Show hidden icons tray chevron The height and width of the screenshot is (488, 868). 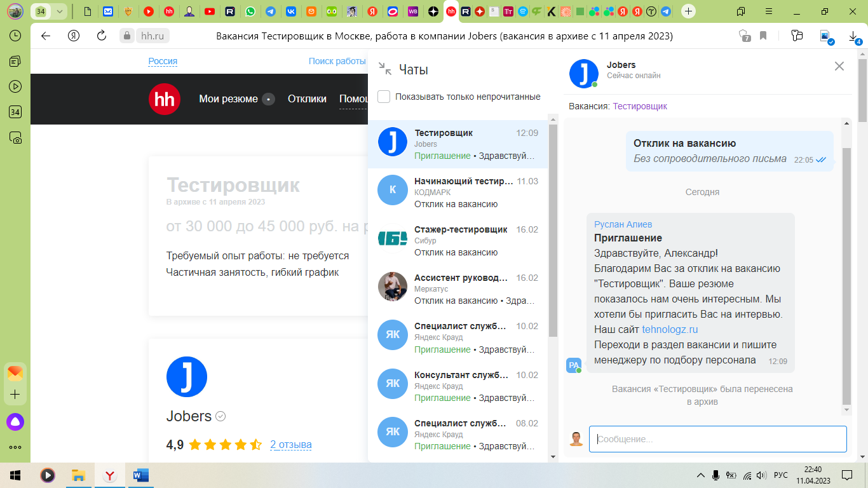pos(701,475)
